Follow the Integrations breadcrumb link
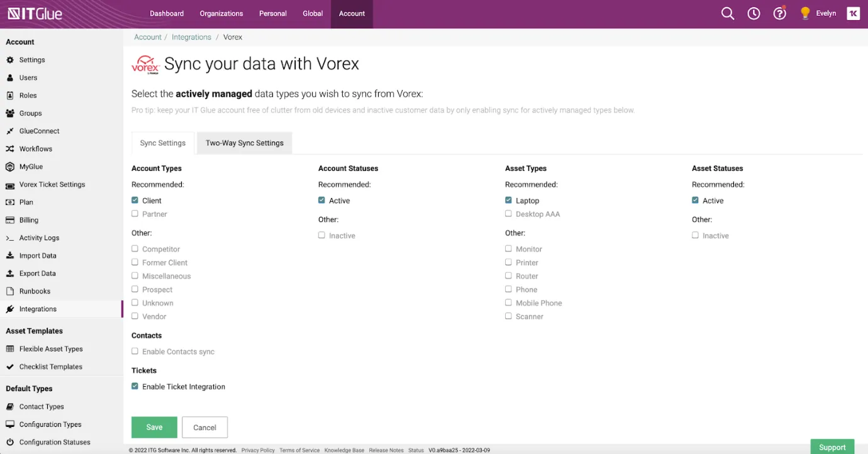 (x=191, y=37)
